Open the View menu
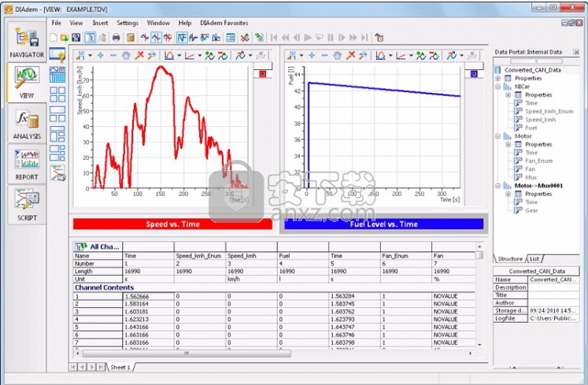Viewport: 588px width, 385px height. click(76, 23)
